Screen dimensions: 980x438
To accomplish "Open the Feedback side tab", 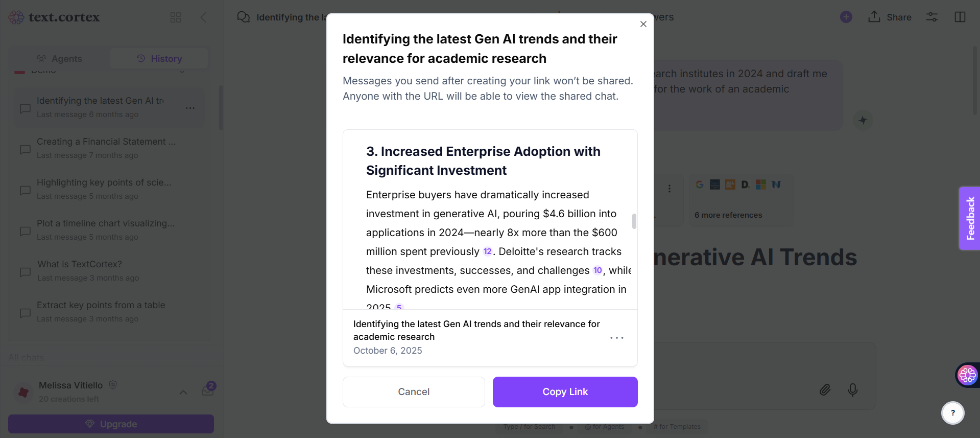I will (970, 218).
